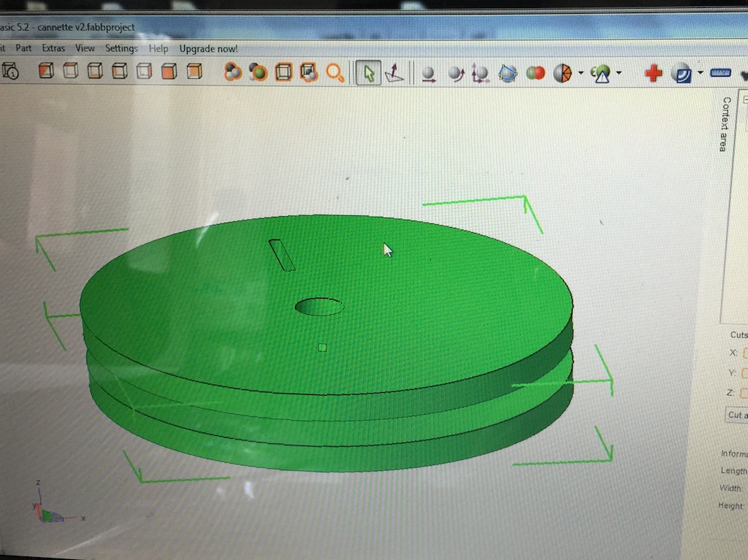
Task: Click the align to bottom plane icon
Action: click(394, 73)
